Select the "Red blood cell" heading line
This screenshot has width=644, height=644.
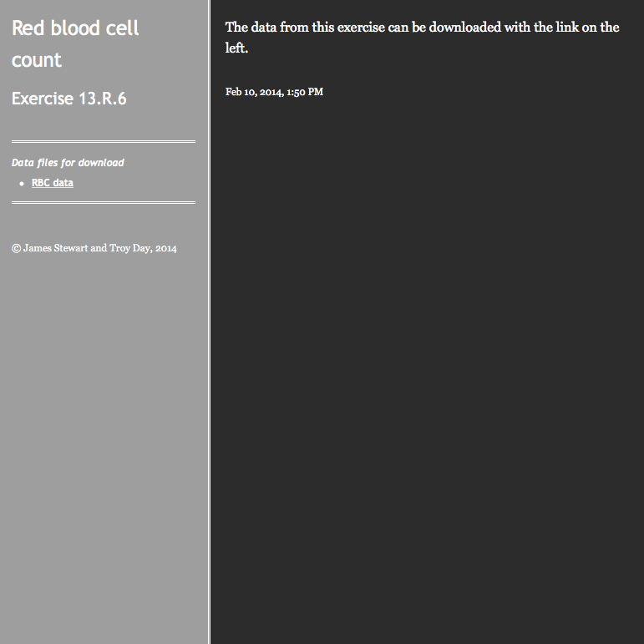click(x=75, y=28)
